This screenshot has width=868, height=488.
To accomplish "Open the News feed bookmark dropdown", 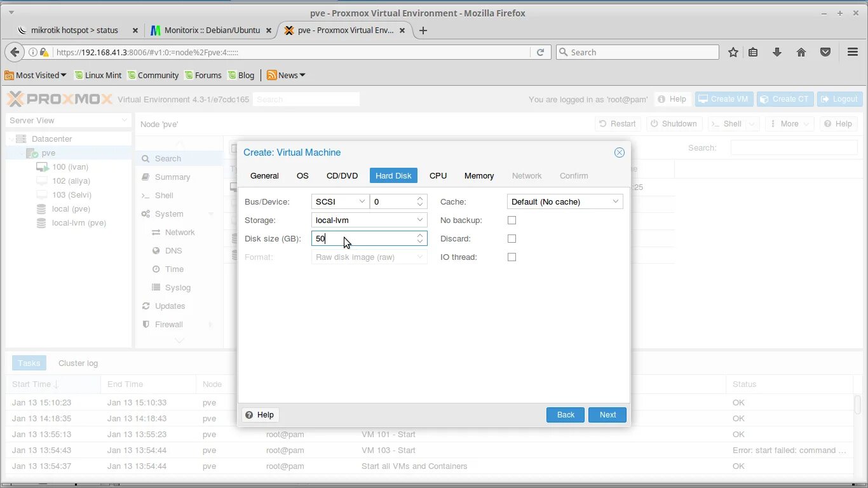I will pyautogui.click(x=287, y=75).
